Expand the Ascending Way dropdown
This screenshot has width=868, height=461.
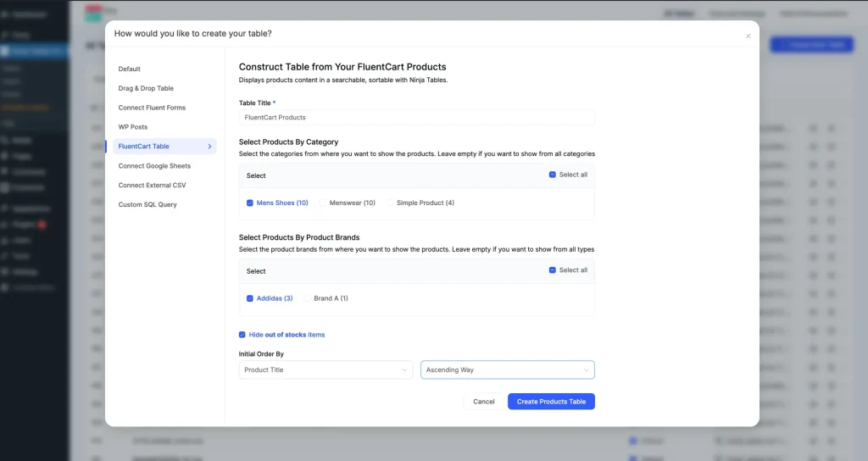507,370
